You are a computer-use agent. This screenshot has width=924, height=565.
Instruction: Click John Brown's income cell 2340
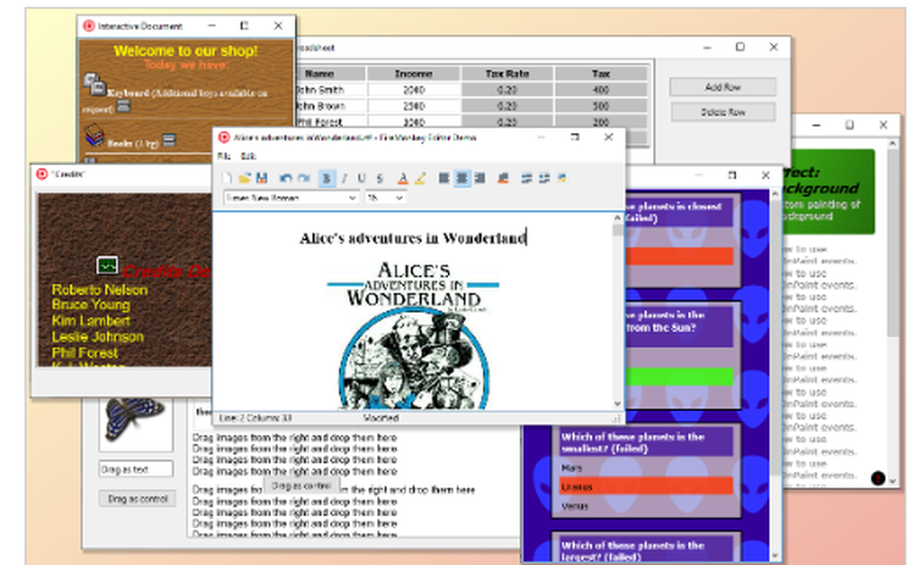[413, 106]
